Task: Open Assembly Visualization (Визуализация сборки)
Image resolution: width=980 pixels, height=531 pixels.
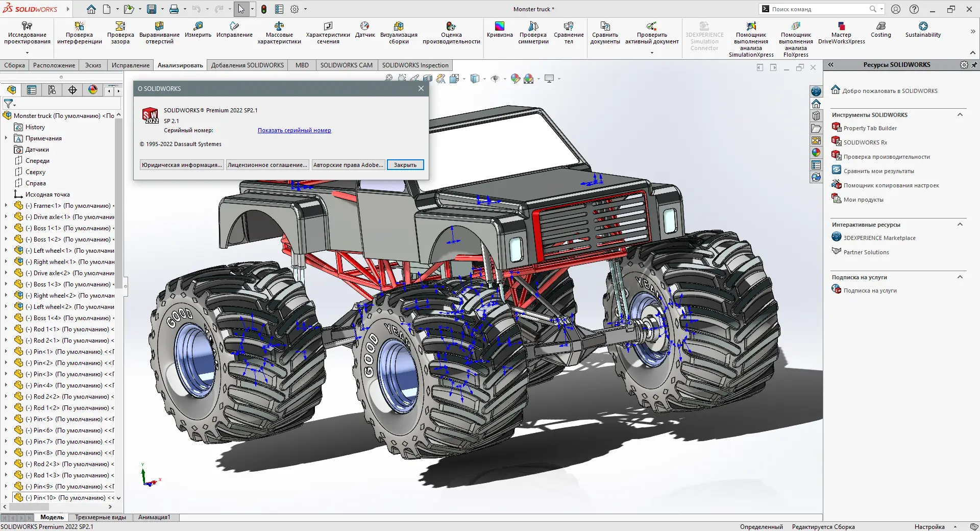Action: coord(399,33)
